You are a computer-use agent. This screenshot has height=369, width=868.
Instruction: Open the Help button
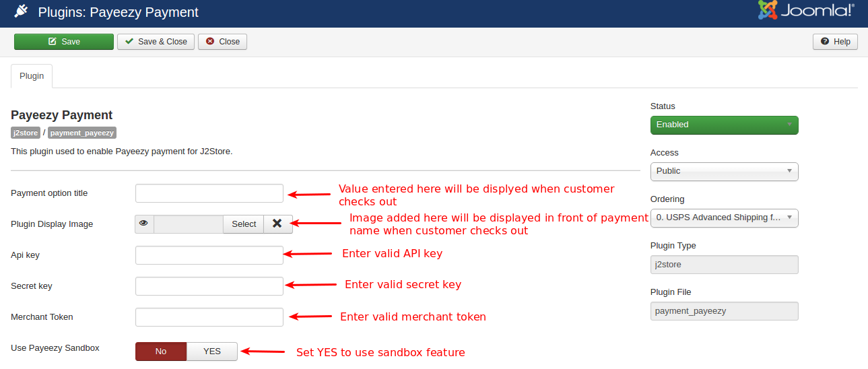tap(836, 42)
